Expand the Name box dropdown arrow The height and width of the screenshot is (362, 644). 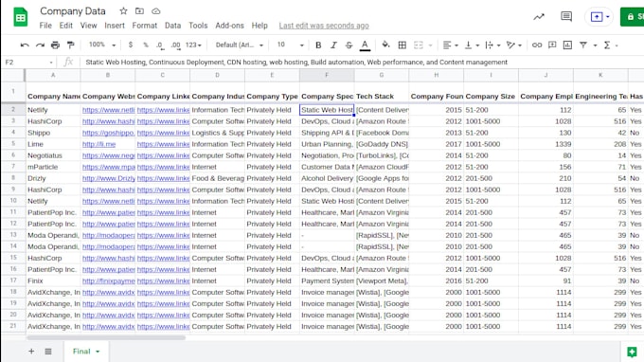(51, 63)
